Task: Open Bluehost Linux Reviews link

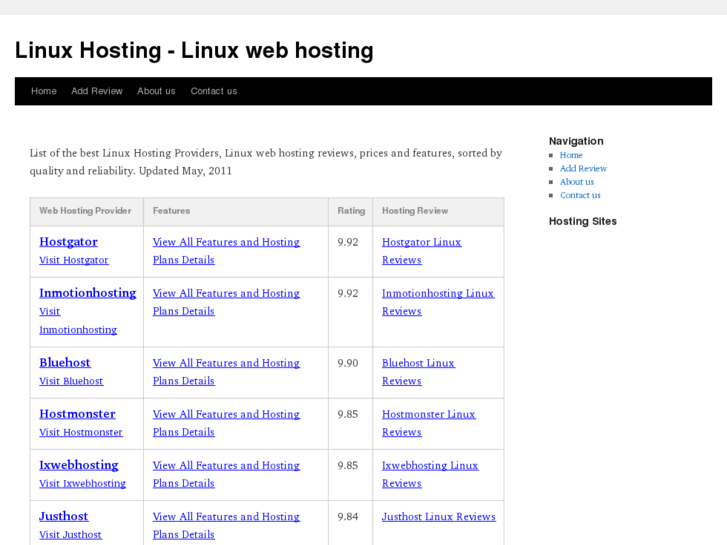Action: pyautogui.click(x=418, y=372)
